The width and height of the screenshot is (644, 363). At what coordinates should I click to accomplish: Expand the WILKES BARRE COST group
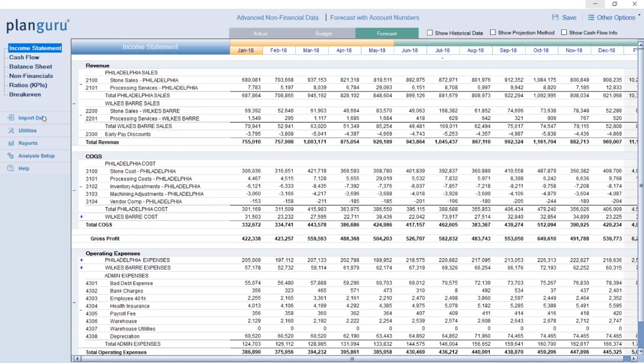[81, 217]
